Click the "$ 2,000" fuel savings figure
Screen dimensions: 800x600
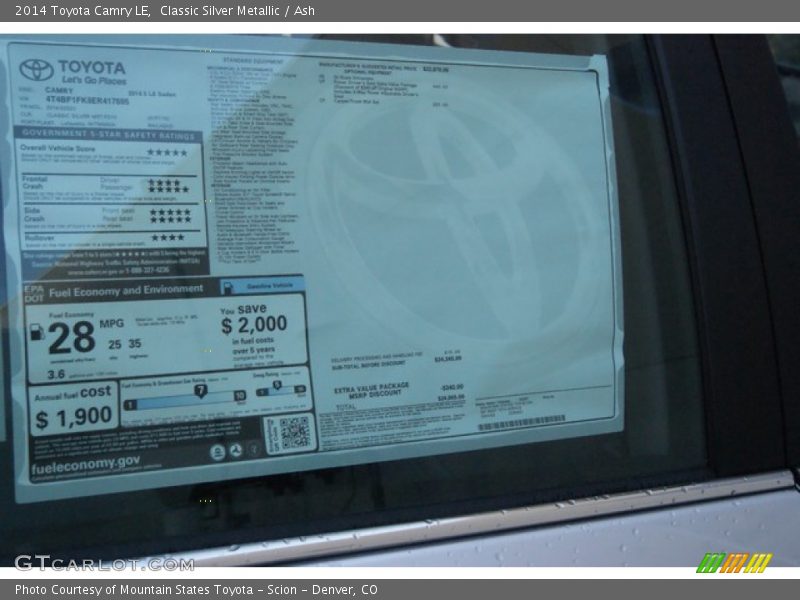pos(254,324)
